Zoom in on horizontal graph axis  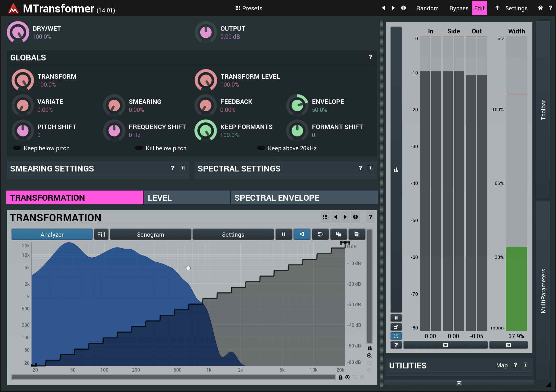coord(348,377)
